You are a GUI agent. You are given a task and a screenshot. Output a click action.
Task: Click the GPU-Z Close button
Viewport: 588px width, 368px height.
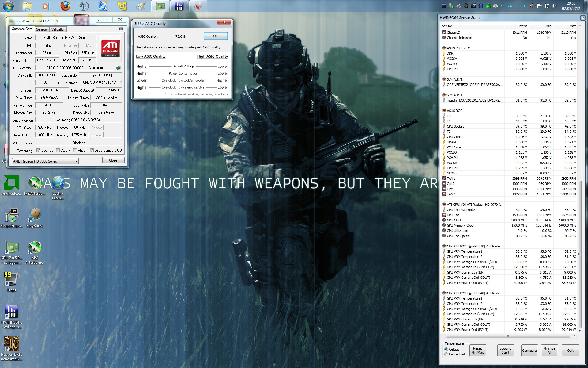113,160
